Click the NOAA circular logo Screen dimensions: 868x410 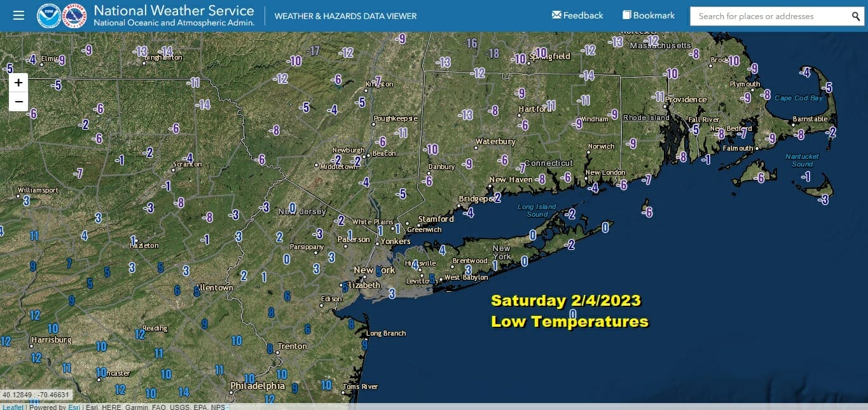(49, 16)
